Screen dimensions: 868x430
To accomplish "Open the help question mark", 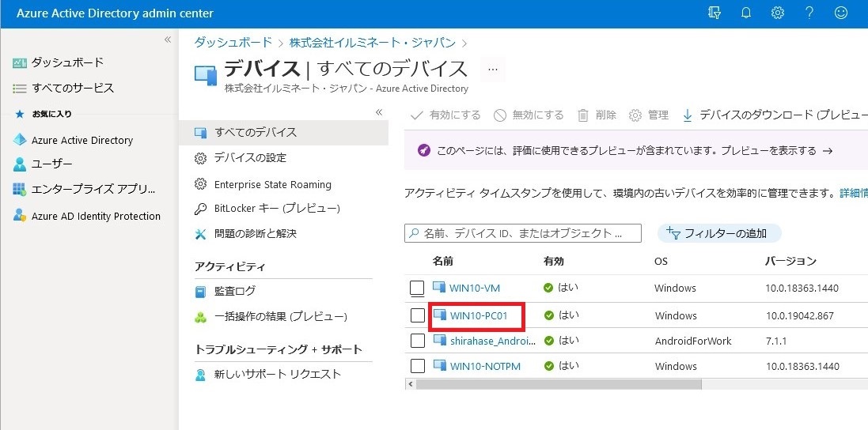I will [809, 13].
